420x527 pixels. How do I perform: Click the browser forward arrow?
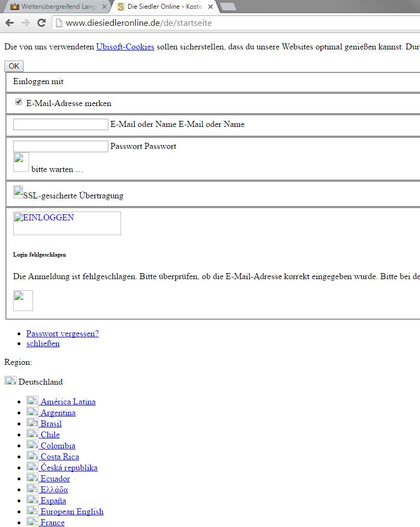[x=25, y=23]
